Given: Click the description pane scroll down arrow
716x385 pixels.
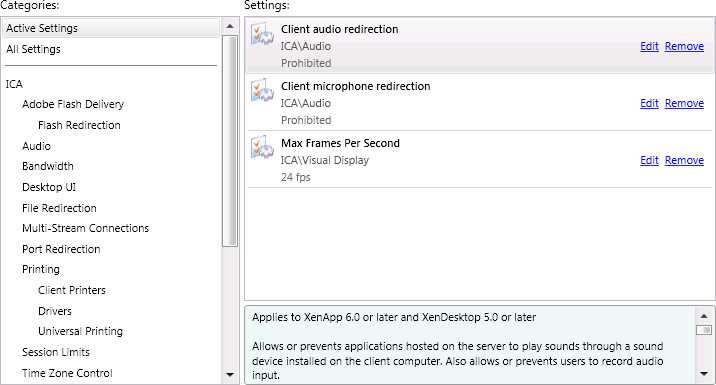Looking at the screenshot, I should pos(704,374).
